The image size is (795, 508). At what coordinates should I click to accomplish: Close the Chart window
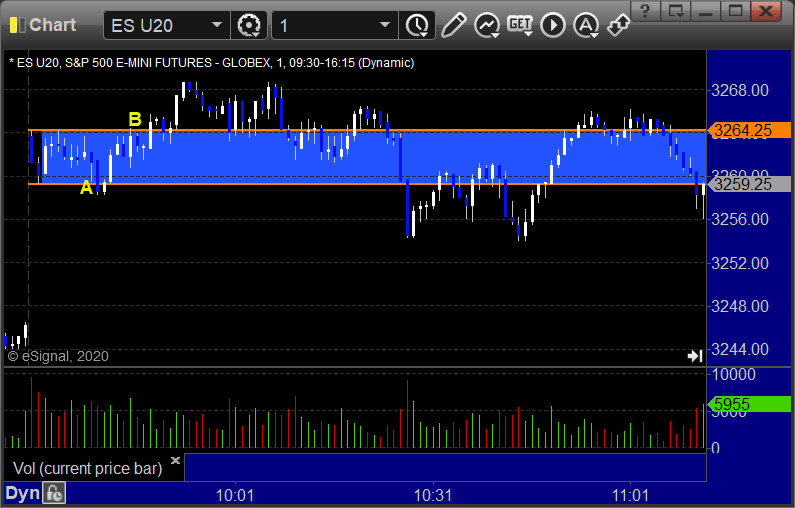pyautogui.click(x=766, y=11)
